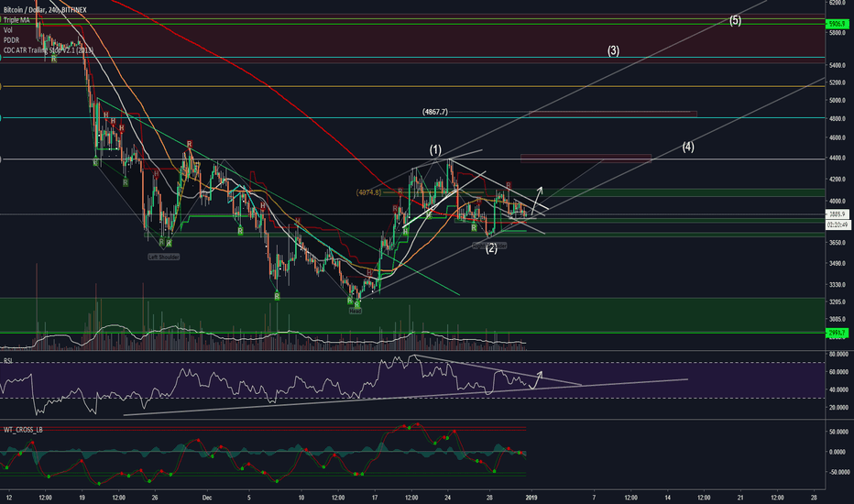Viewport: 854px width, 504px height.
Task: Select the Left Shoulder text label
Action: coord(163,257)
